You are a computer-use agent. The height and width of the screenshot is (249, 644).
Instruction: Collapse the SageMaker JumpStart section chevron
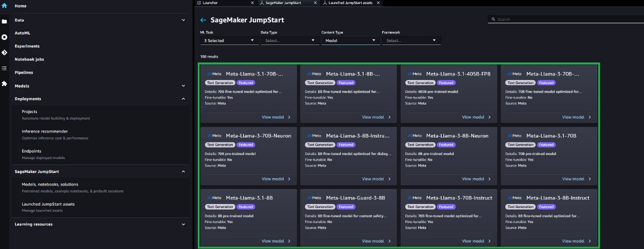coord(183,171)
